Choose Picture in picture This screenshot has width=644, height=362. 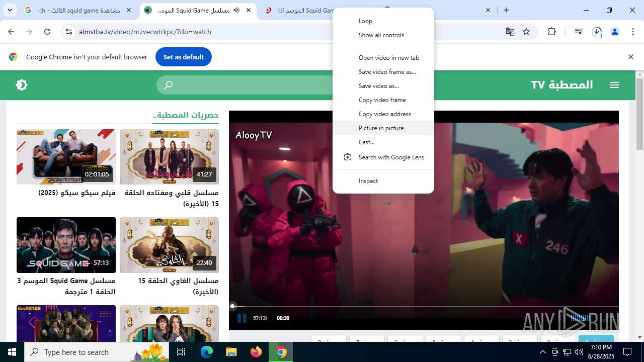(x=383, y=128)
